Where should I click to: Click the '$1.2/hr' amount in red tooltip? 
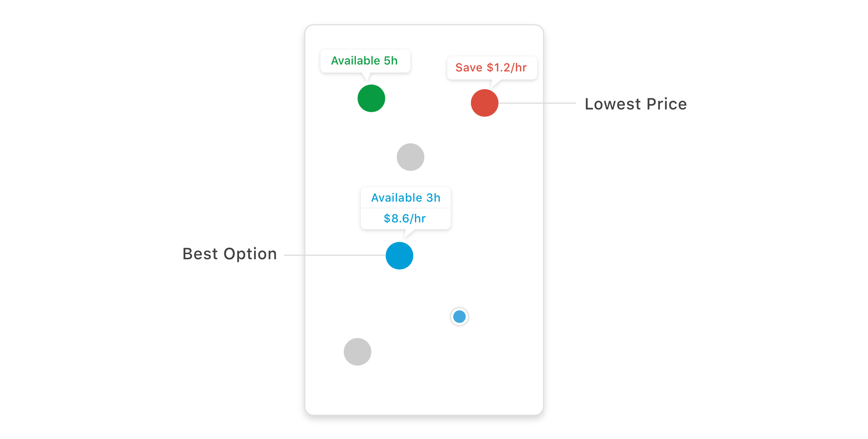[x=507, y=68]
